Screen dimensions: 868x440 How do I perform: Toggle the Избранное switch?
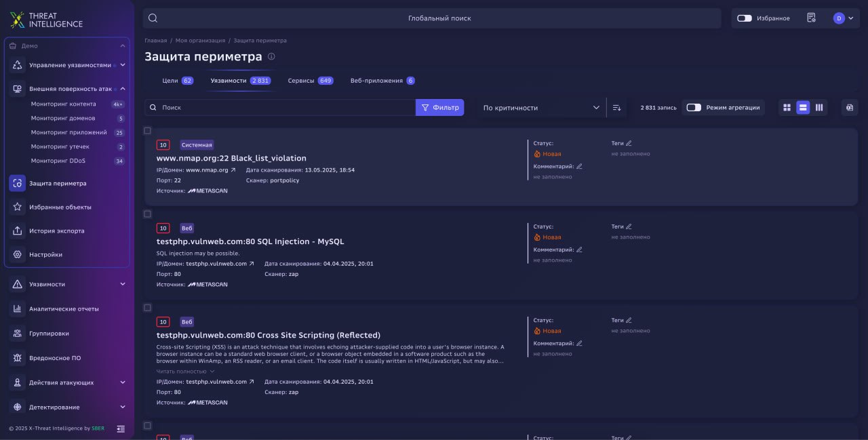745,18
